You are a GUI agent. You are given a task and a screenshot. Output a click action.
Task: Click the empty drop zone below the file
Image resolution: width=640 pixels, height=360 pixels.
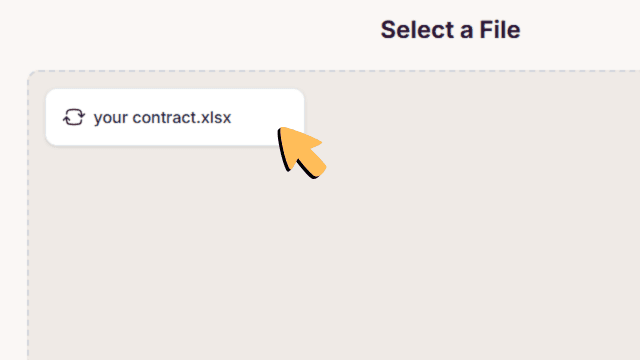tap(327, 253)
